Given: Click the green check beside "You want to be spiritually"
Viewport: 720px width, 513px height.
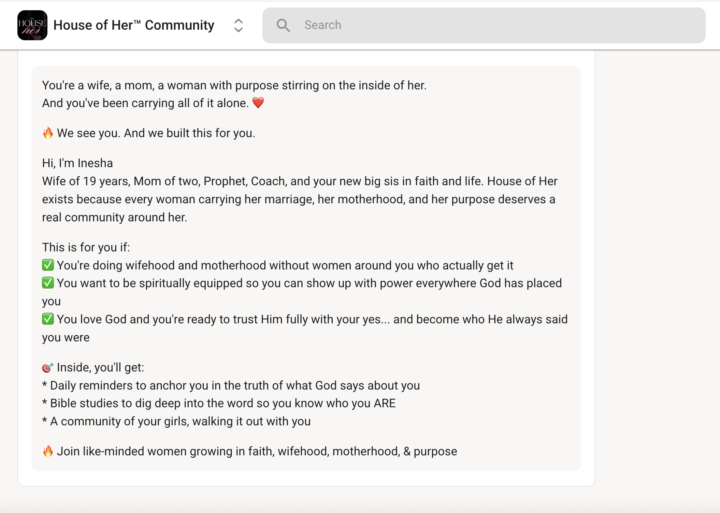Looking at the screenshot, I should [48, 283].
